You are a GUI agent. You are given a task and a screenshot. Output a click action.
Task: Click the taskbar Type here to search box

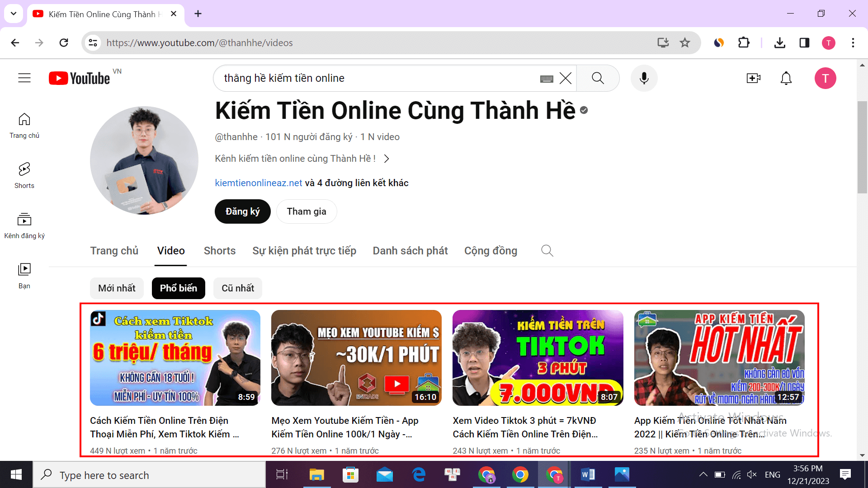click(149, 475)
